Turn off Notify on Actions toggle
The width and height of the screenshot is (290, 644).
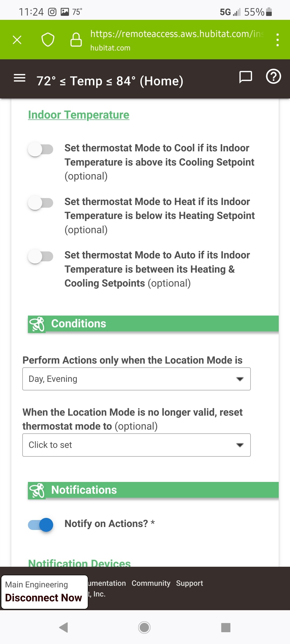(41, 525)
